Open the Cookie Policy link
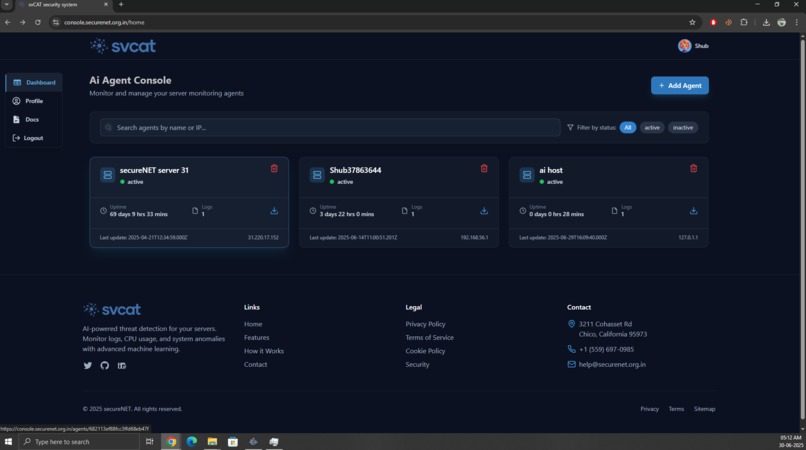Screen dimensions: 806x450 pyautogui.click(x=425, y=351)
